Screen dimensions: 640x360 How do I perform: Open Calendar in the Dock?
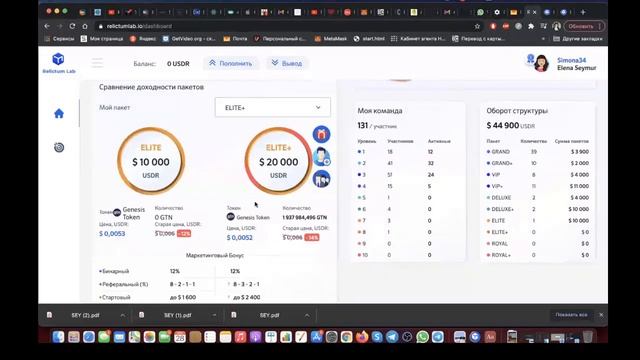click(180, 337)
